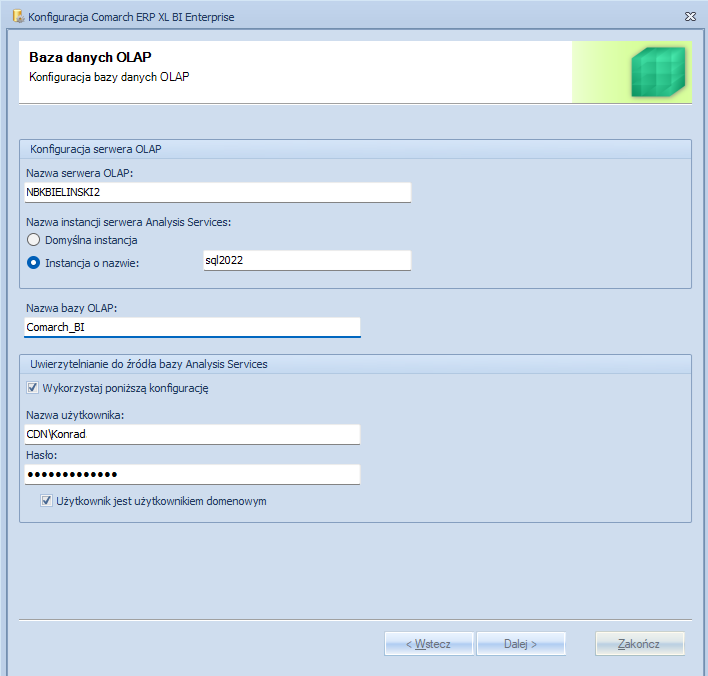The width and height of the screenshot is (708, 676).
Task: Go back with the Wstecz button
Action: 429,643
